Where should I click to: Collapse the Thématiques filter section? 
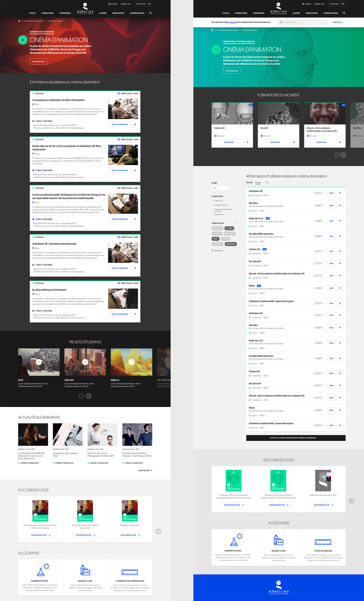(x=237, y=223)
